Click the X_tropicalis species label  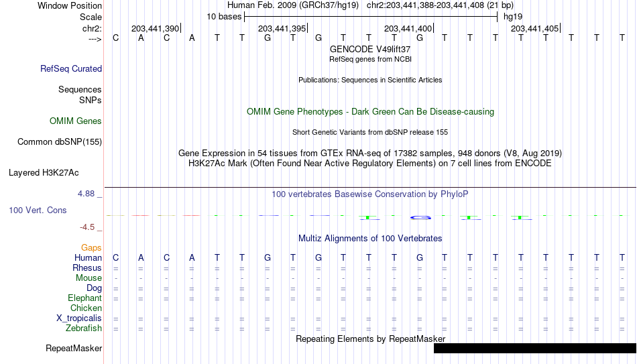tap(79, 318)
